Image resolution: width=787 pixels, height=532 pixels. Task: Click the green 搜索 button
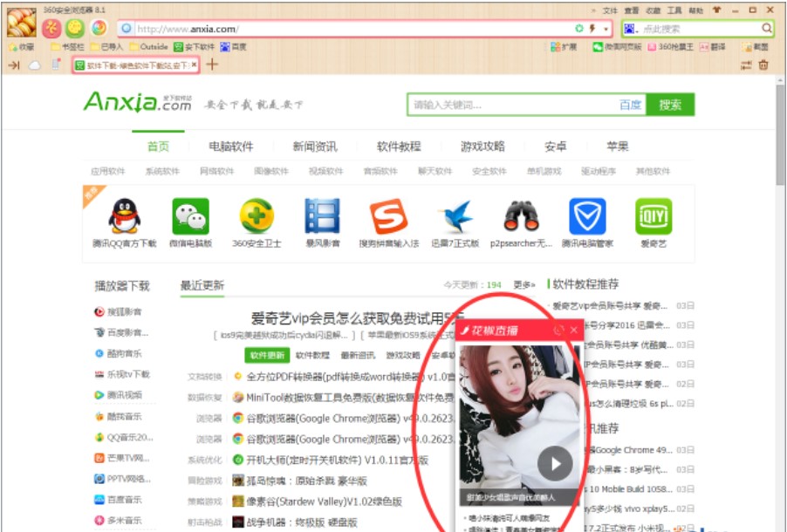tap(670, 105)
